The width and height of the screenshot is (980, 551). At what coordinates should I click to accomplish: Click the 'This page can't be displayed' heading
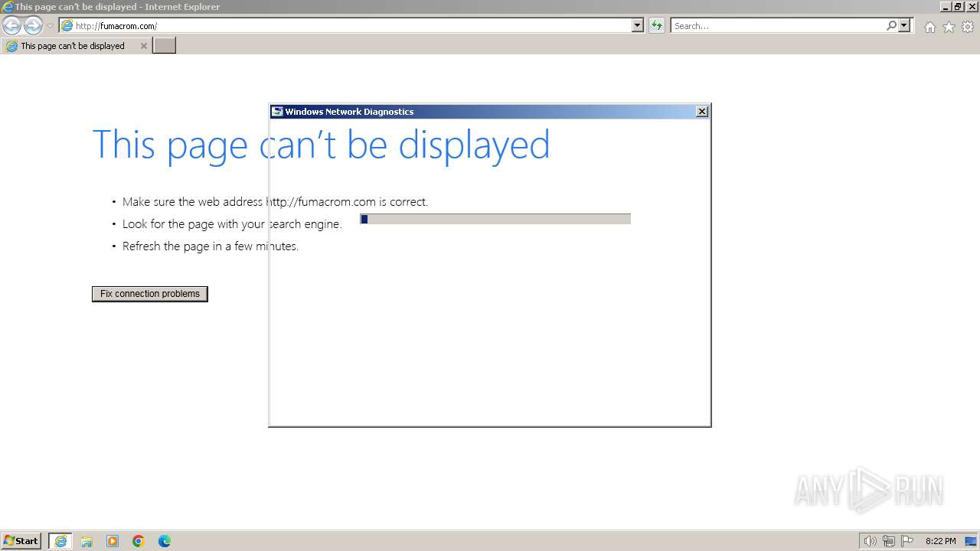point(321,145)
